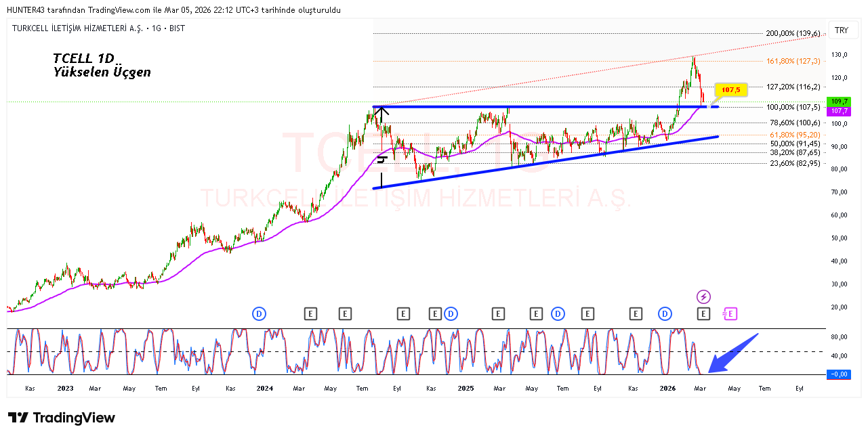This screenshot has width=868, height=438.
Task: Click the 2024 label on time axis
Action: pyautogui.click(x=265, y=389)
